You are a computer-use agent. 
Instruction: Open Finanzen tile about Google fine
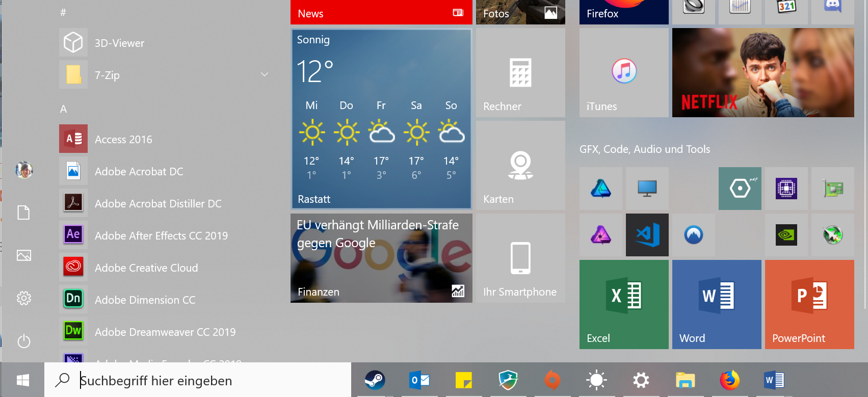pos(381,258)
